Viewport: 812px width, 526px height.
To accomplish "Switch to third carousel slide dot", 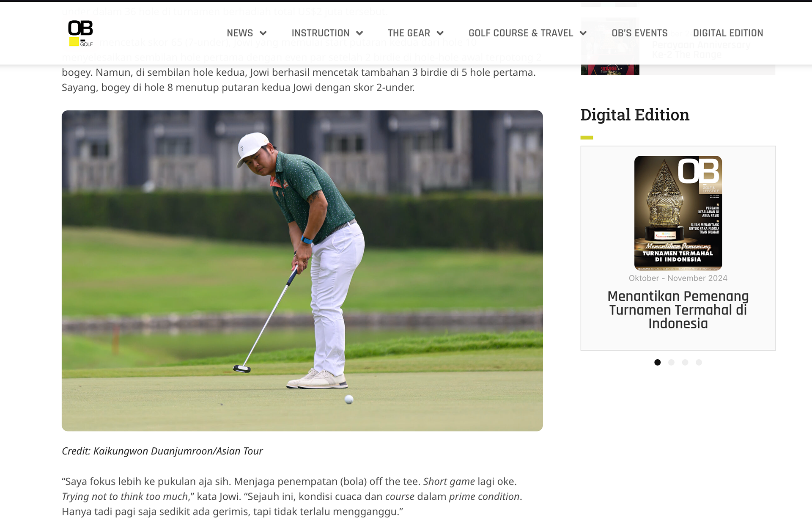I will [x=685, y=362].
